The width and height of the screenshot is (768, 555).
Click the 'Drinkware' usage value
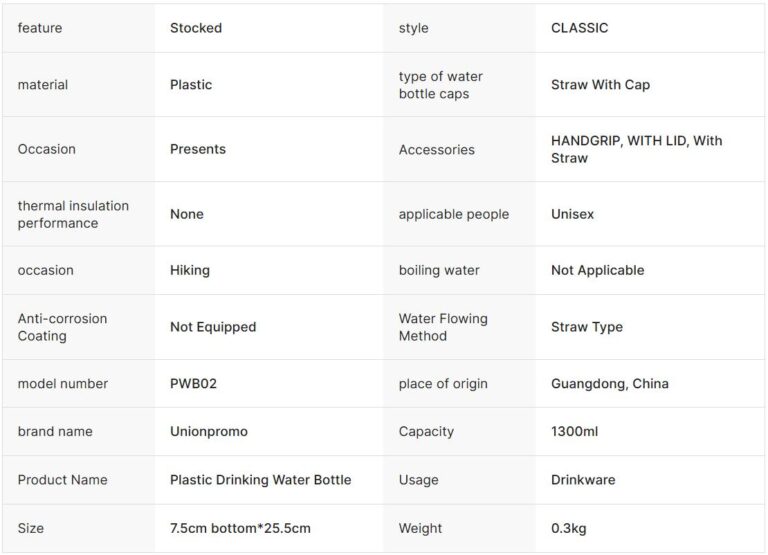(583, 479)
